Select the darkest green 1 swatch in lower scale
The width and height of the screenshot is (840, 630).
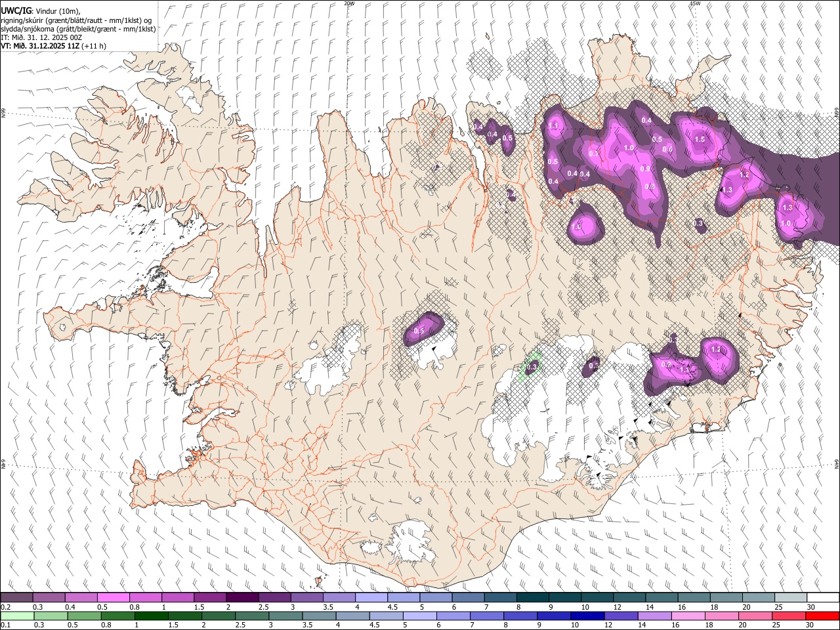pos(152,616)
